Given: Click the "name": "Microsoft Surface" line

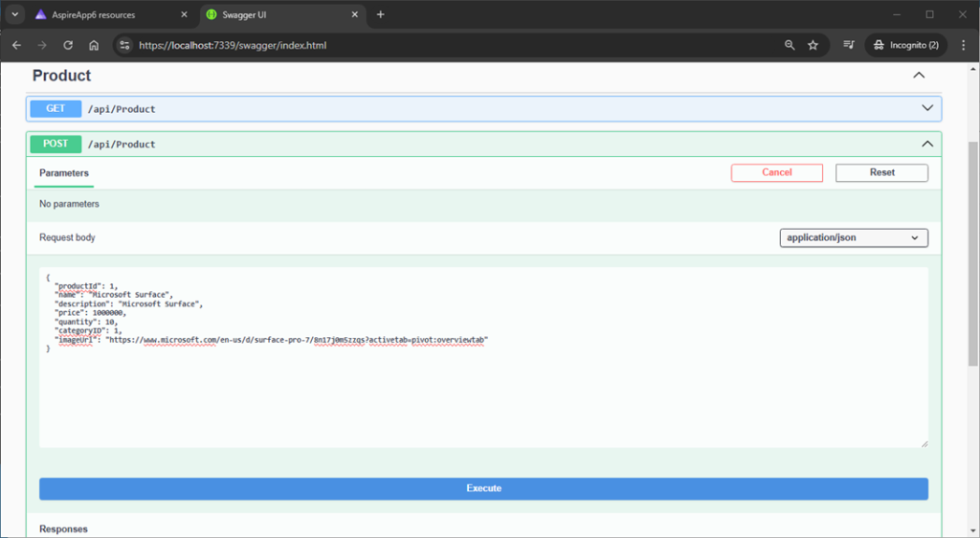Looking at the screenshot, I should click(114, 295).
